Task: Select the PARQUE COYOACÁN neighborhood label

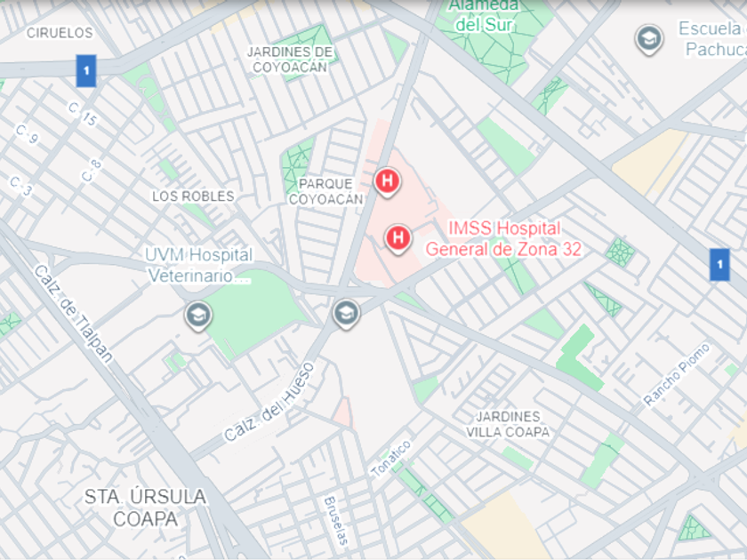Action: pyautogui.click(x=325, y=191)
